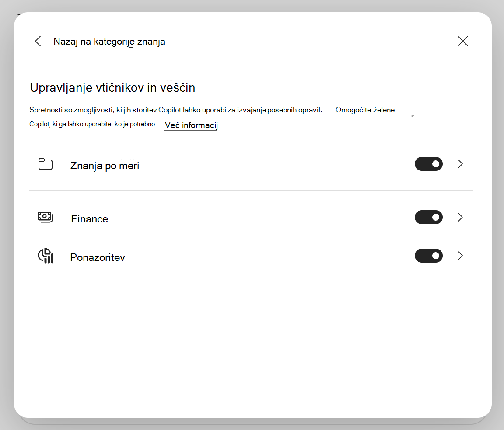Disable the Ponazoritev switch
Viewport: 504px width, 430px height.
tap(428, 256)
